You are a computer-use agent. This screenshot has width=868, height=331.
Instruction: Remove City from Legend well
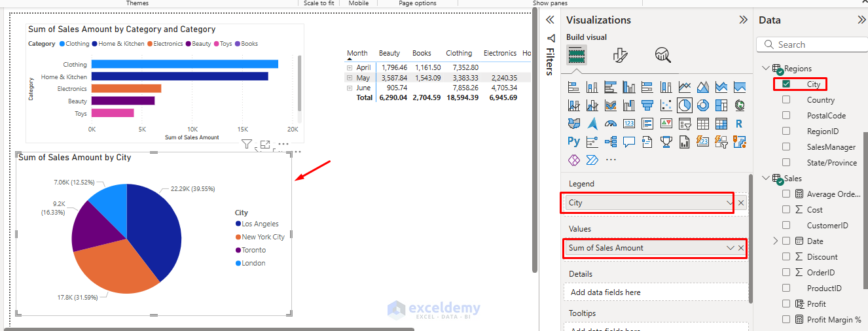(x=741, y=203)
